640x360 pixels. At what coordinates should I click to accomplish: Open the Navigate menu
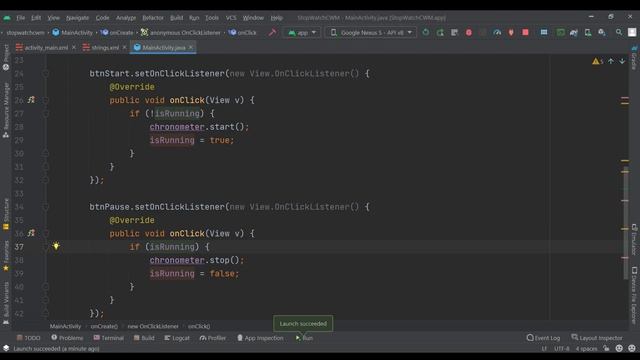click(x=78, y=18)
